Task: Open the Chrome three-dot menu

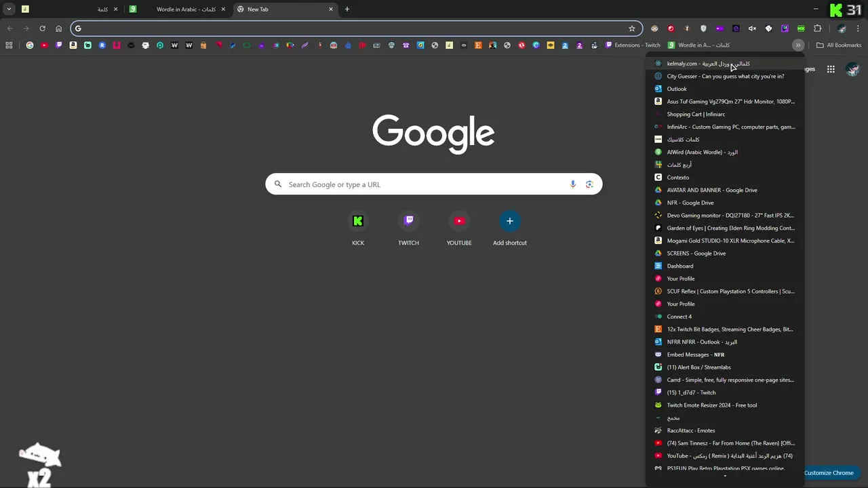Action: 858,28
